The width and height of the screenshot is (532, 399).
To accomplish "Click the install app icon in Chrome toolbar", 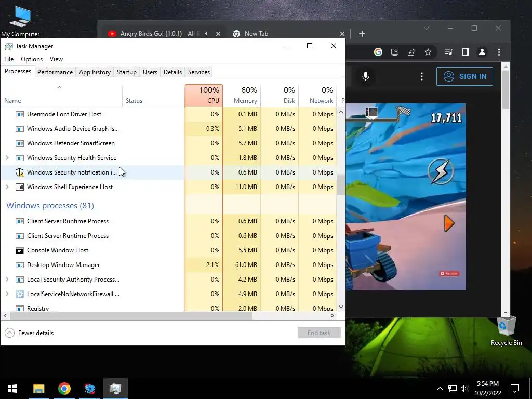I will click(x=395, y=52).
